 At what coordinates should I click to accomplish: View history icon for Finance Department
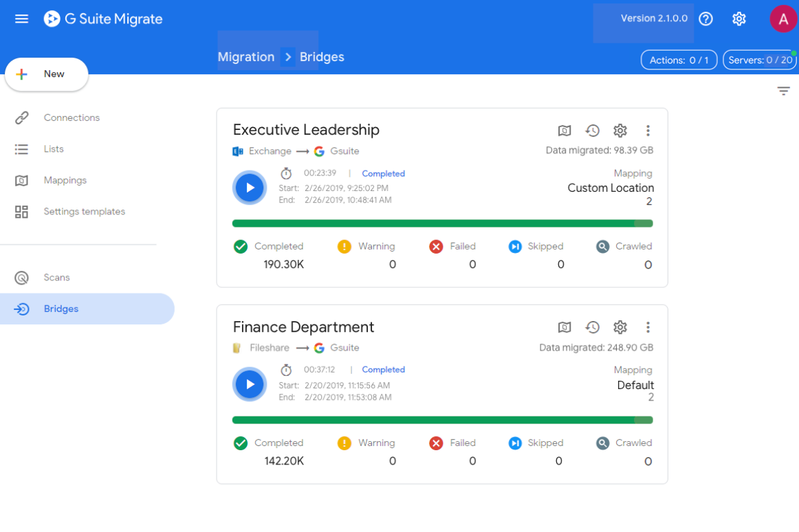[592, 327]
